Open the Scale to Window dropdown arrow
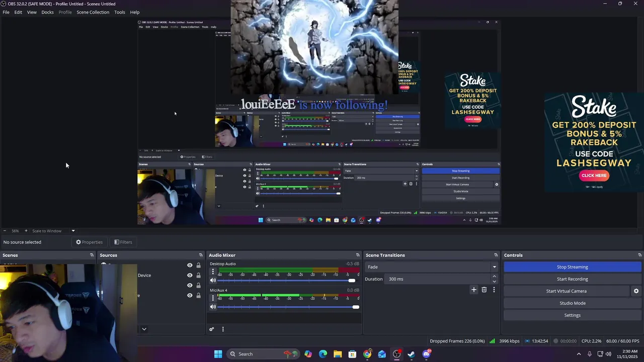Viewport: 644px width, 362px height. coord(73,231)
